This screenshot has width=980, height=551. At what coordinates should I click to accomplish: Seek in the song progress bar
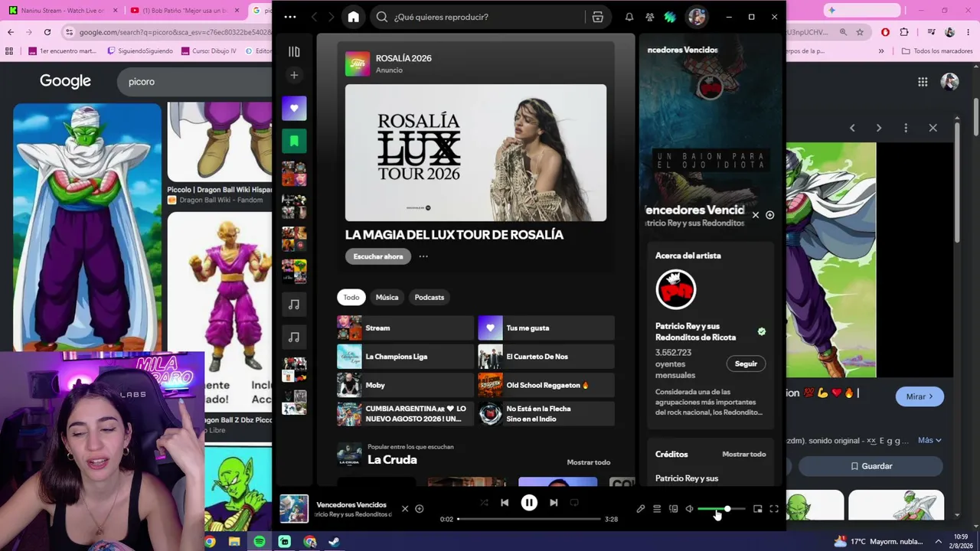[x=529, y=519]
